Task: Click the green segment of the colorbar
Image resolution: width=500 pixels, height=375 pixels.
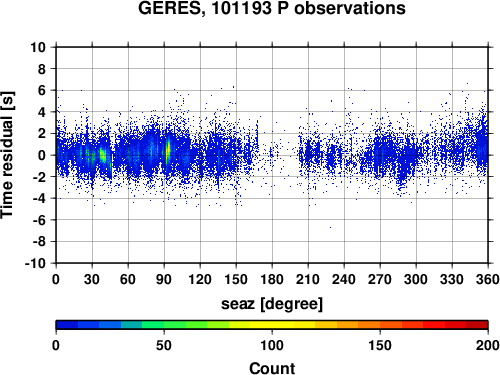Action: pyautogui.click(x=175, y=325)
